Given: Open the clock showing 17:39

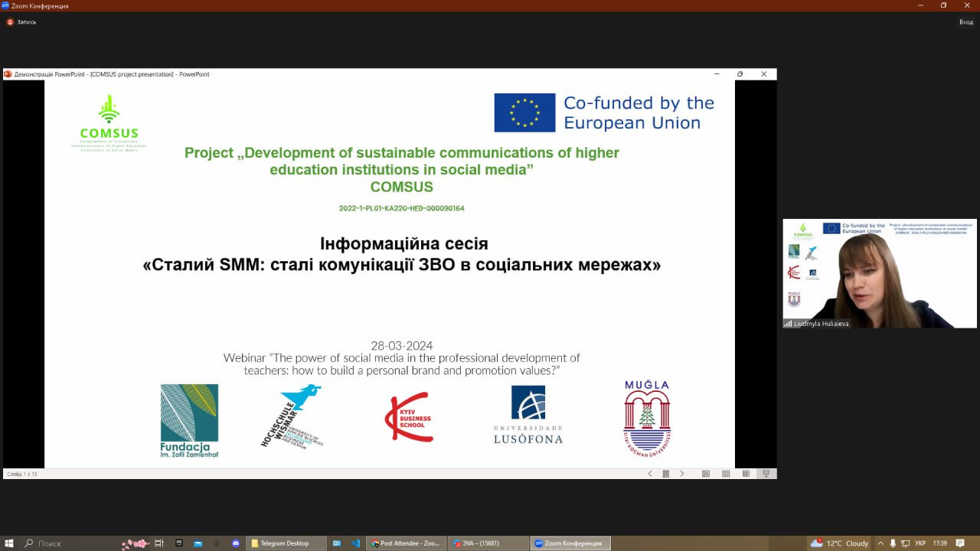Looking at the screenshot, I should [940, 543].
